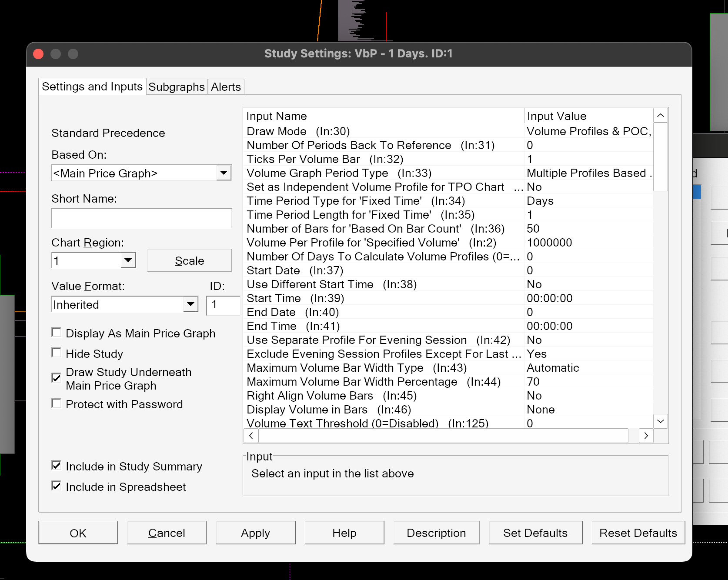Click Reset Defaults button
This screenshot has width=728, height=580.
pos(638,533)
